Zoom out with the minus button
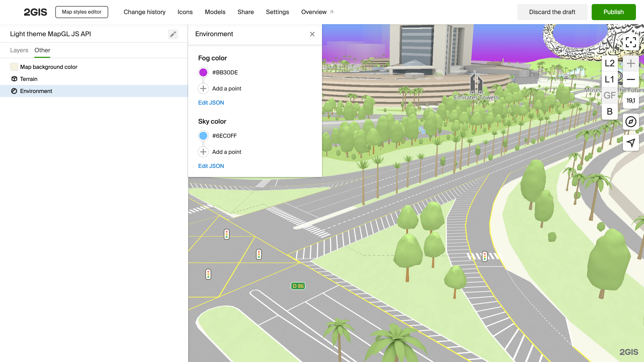Viewport: 644px width, 362px height. [x=631, y=79]
